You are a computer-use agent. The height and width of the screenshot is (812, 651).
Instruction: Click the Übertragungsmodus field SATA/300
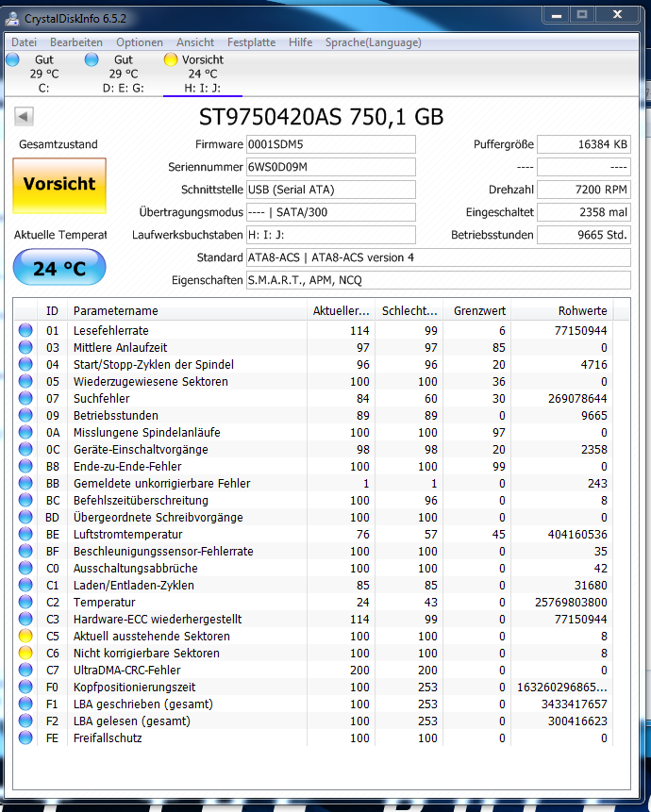coord(330,212)
